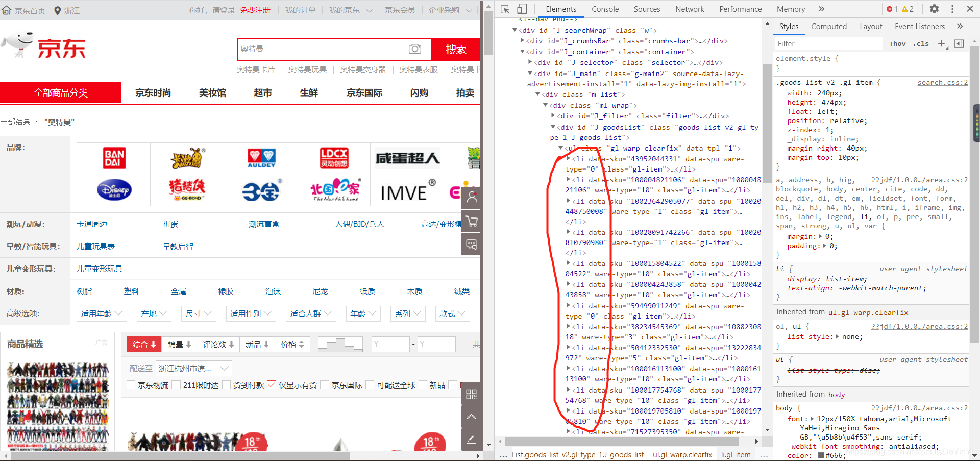Open the customer profile floating sidebar icon
Viewport: 980px width, 461px height.
coord(472,197)
